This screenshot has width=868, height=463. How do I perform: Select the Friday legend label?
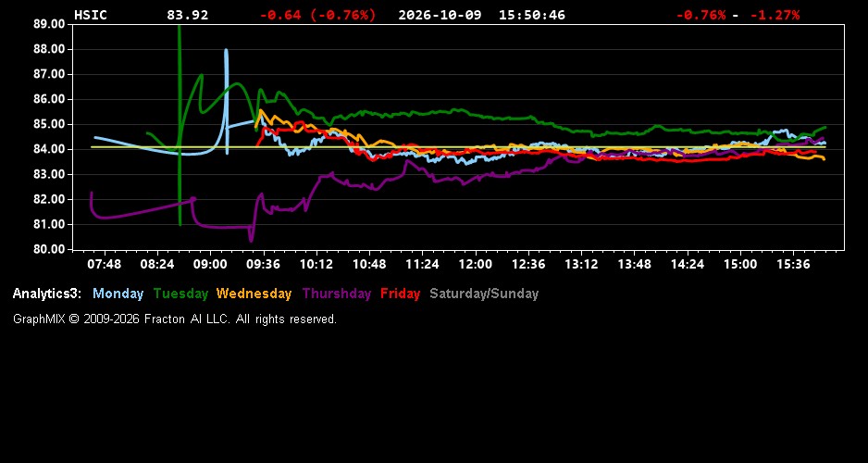pyautogui.click(x=401, y=294)
